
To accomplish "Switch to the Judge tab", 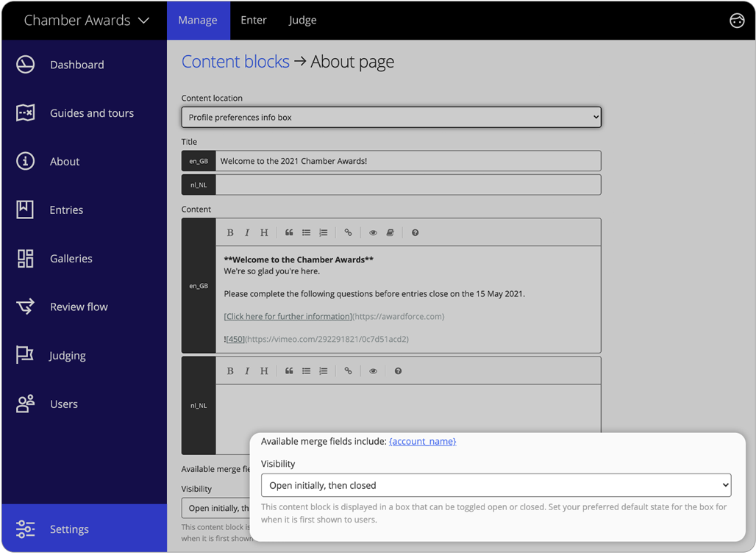I will pyautogui.click(x=302, y=20).
